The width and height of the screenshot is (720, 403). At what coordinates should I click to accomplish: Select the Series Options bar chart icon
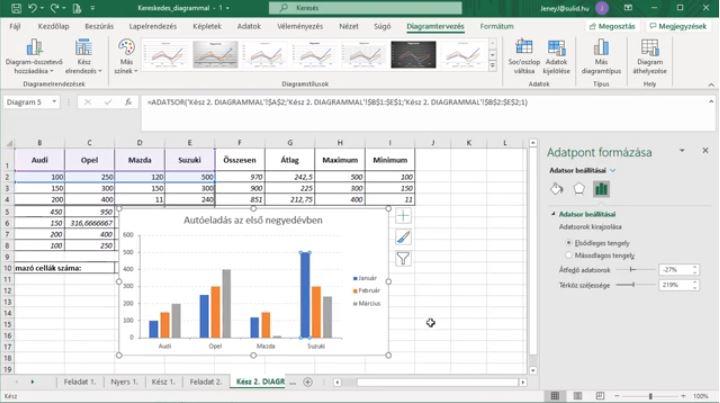(x=602, y=188)
